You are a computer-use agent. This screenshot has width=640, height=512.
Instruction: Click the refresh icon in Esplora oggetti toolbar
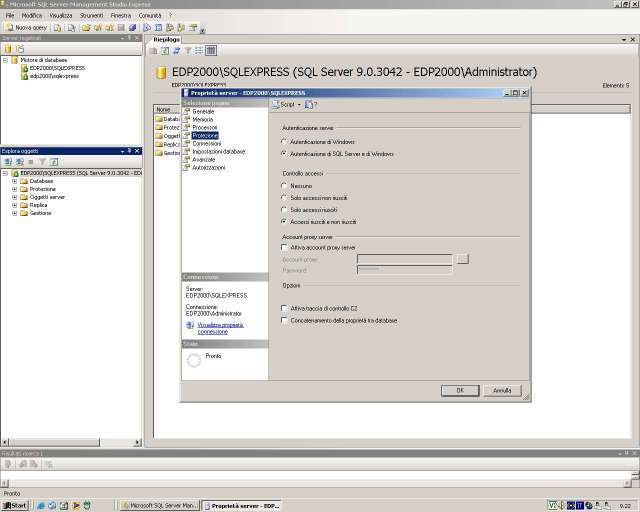[x=54, y=162]
